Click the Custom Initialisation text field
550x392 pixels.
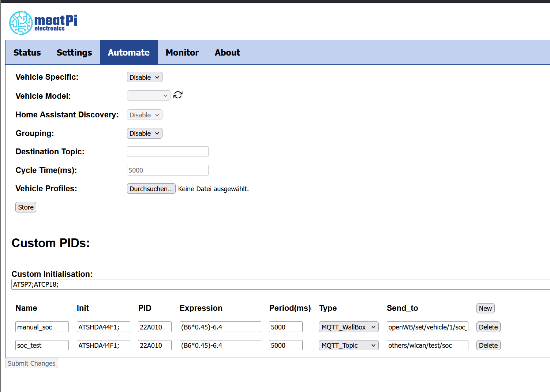[278, 284]
